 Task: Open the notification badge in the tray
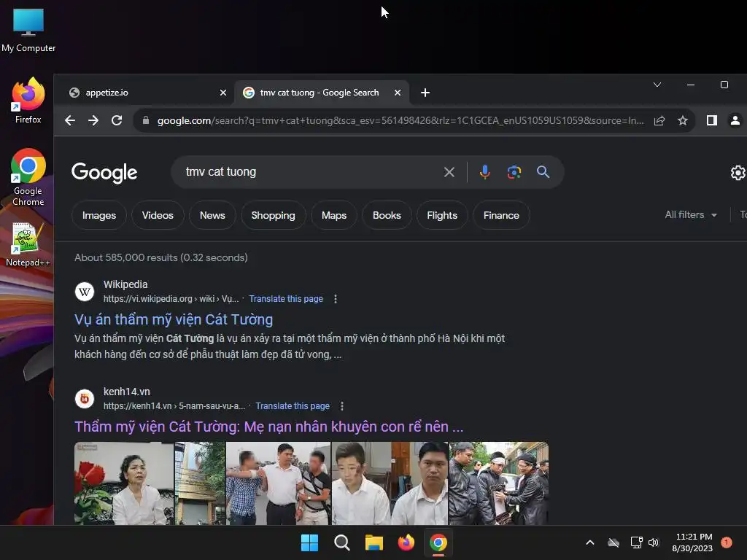(727, 542)
